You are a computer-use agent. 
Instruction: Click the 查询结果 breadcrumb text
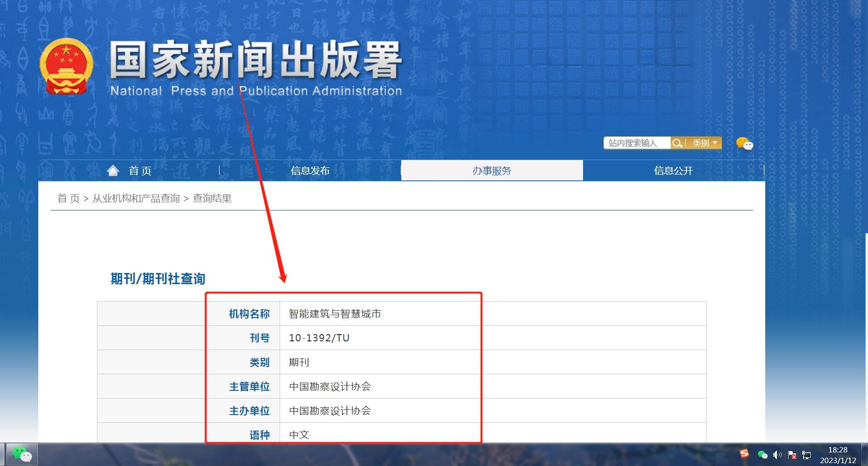tap(212, 198)
